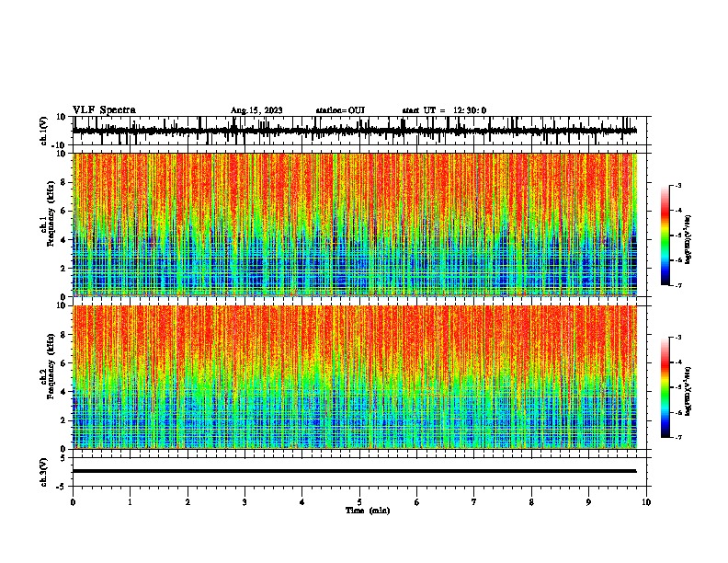Click inside the ch.1 spectrogram panel
The width and height of the screenshot is (728, 563).
tap(355, 224)
